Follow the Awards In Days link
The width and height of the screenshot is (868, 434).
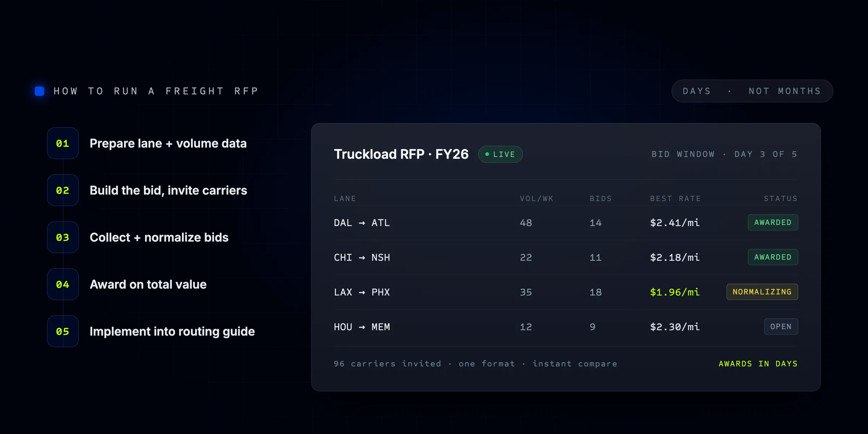tap(758, 364)
